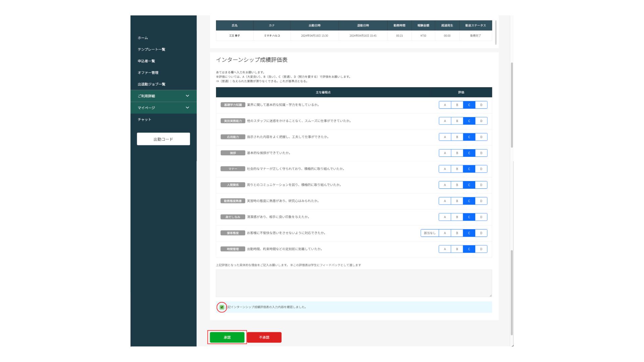This screenshot has height=362, width=644.
Task: Click the evaluation reason text area
Action: 354,283
